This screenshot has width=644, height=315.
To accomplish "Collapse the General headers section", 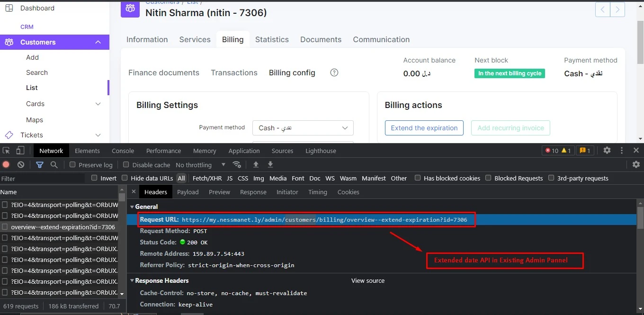I will click(132, 207).
